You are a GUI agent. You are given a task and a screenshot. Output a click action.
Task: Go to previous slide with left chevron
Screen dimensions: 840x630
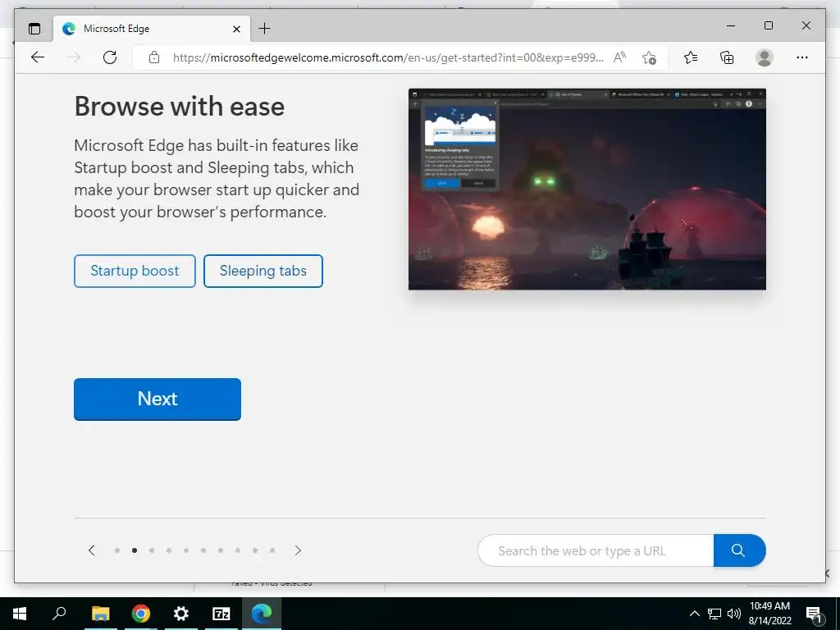click(x=92, y=550)
